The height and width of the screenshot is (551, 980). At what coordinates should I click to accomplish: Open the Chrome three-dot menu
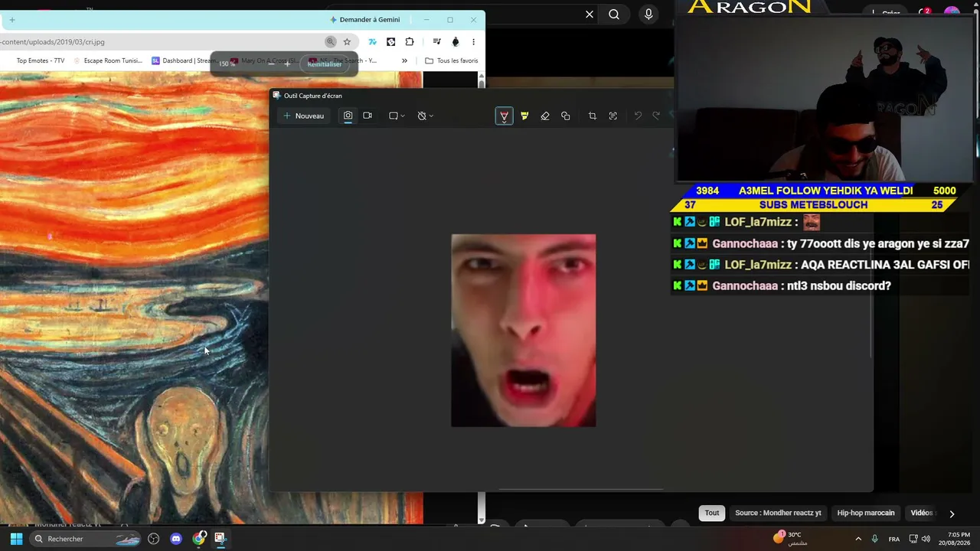pos(473,42)
